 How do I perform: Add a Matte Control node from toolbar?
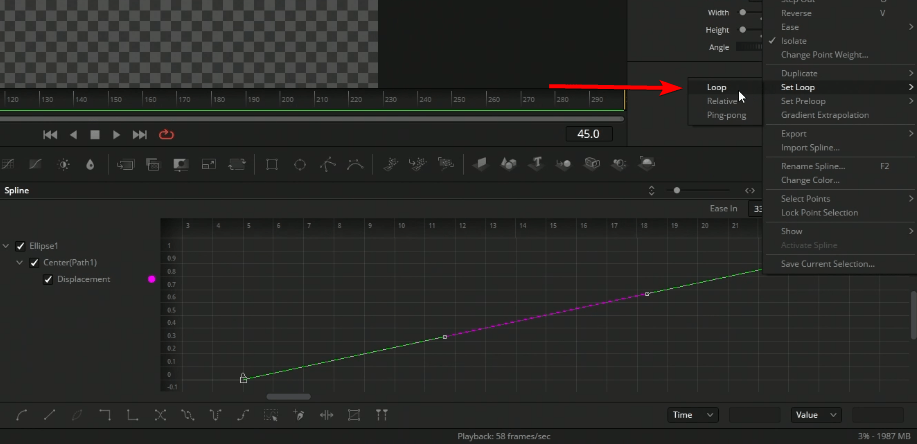[181, 165]
